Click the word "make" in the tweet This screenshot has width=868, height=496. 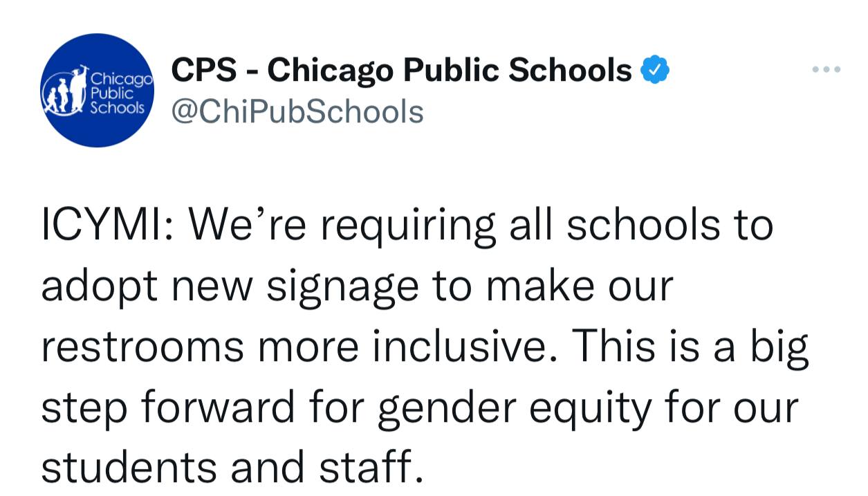click(x=537, y=286)
